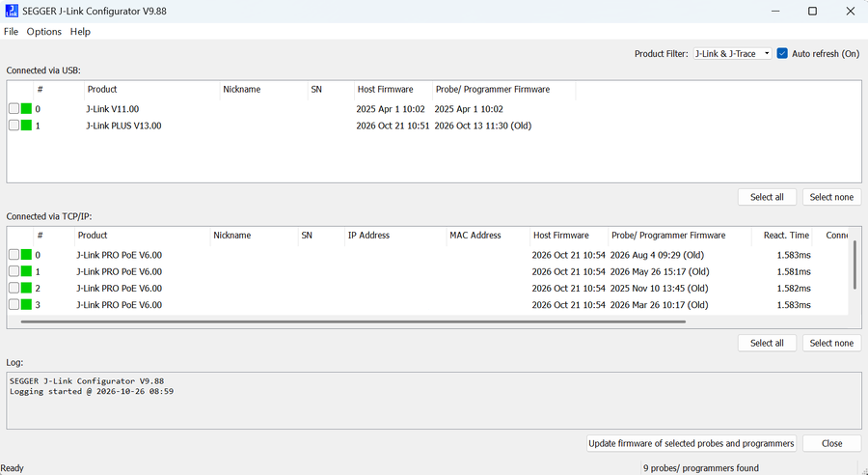
Task: Tick checkbox for USB J-Link V11.00
Action: (14, 109)
